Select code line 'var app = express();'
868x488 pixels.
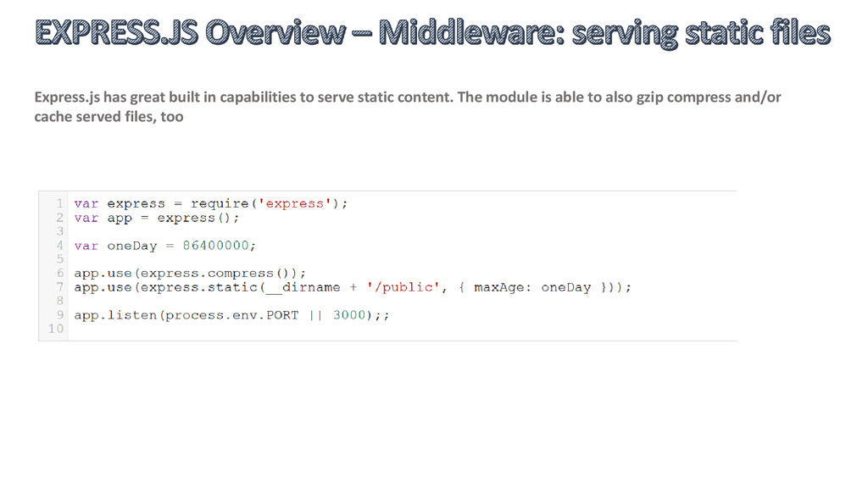(157, 218)
